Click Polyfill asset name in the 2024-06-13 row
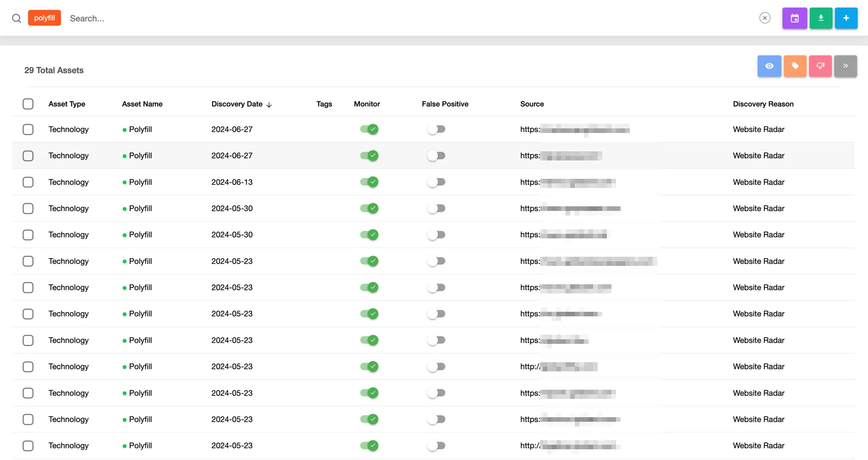This screenshot has height=460, width=868. tap(141, 182)
